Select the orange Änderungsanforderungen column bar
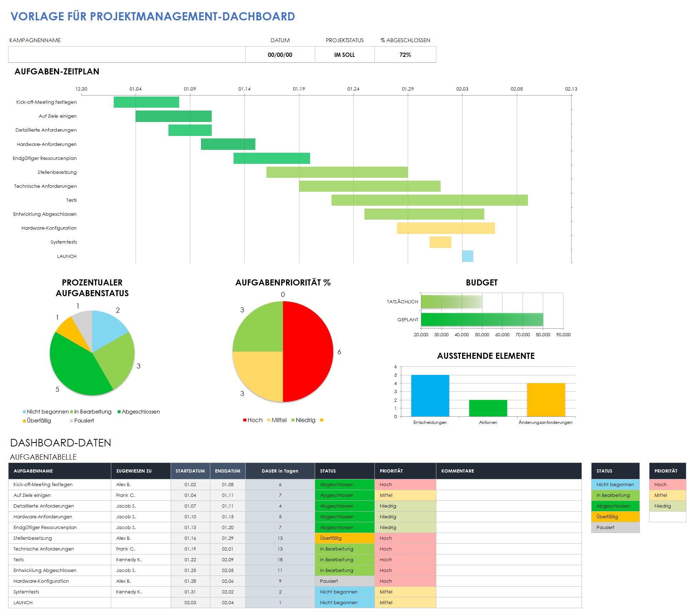 click(546, 400)
